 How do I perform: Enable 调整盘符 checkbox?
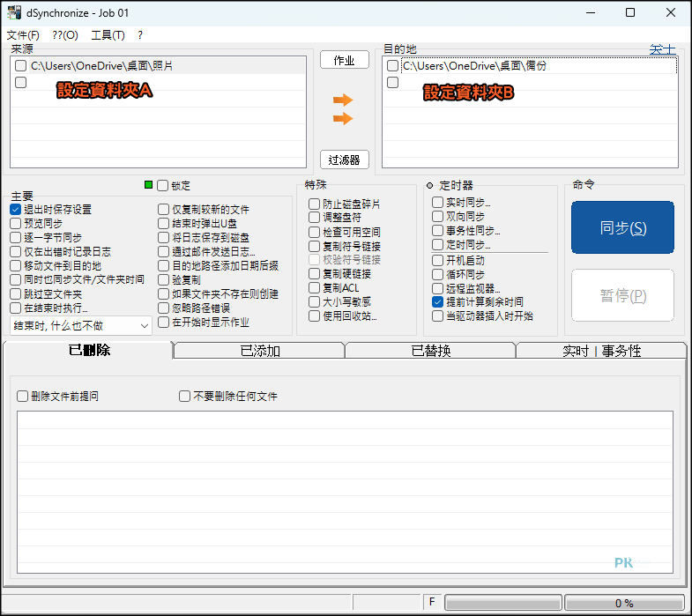pyautogui.click(x=314, y=218)
